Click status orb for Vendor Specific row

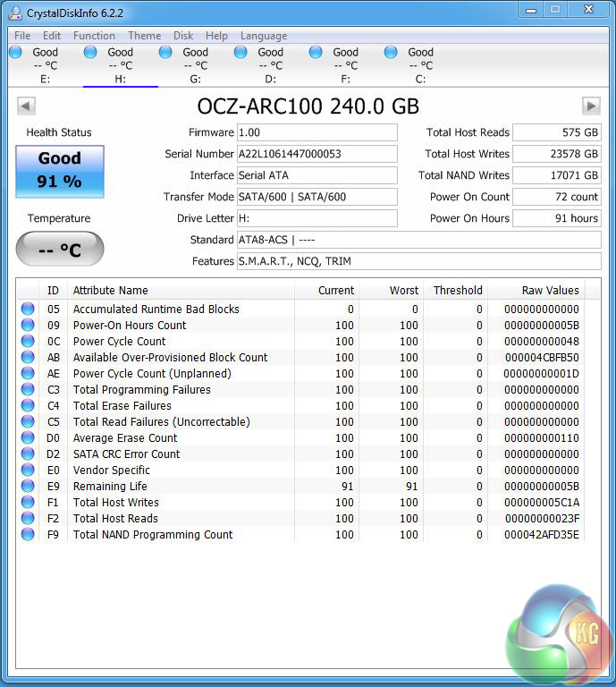point(28,470)
